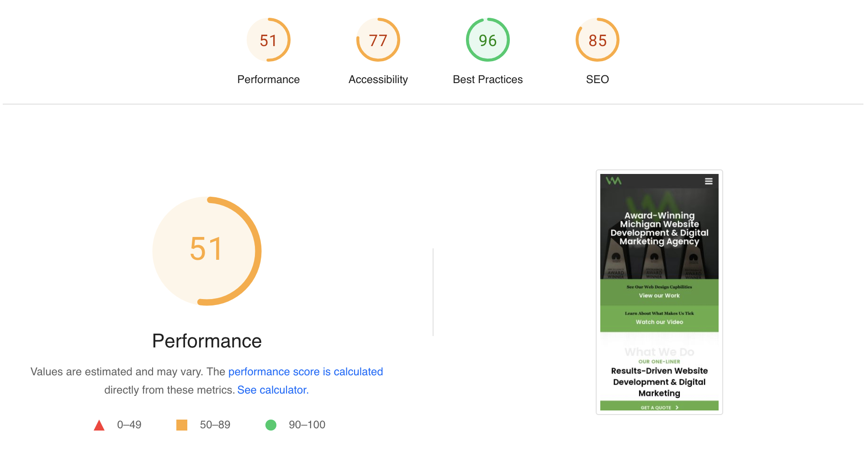The height and width of the screenshot is (452, 868).
Task: Select the SEO category label
Action: pos(597,79)
